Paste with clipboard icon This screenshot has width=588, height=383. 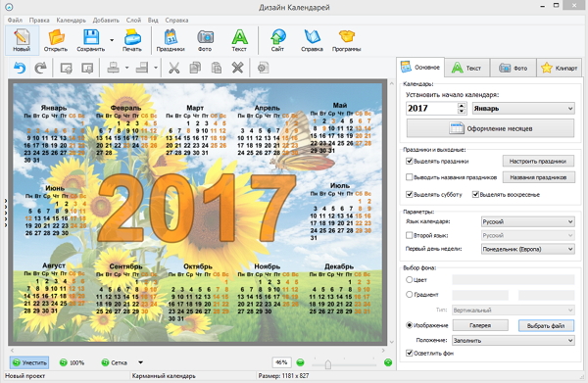point(217,68)
